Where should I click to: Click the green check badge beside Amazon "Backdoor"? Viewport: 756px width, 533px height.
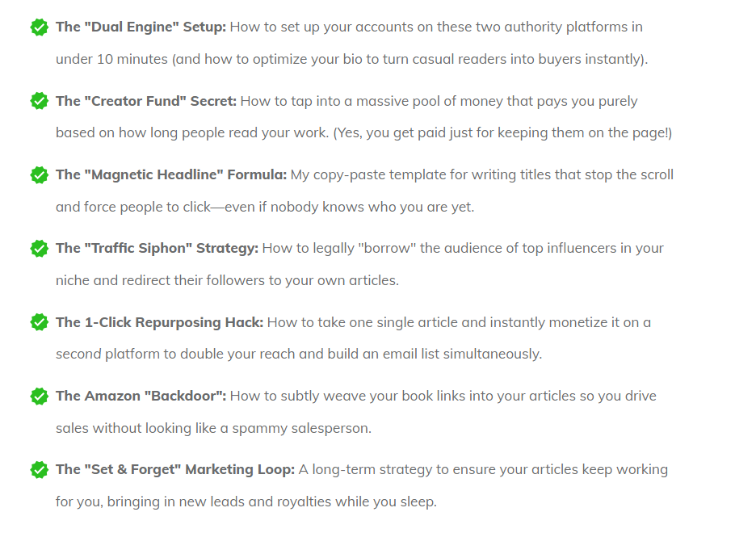[x=39, y=397]
